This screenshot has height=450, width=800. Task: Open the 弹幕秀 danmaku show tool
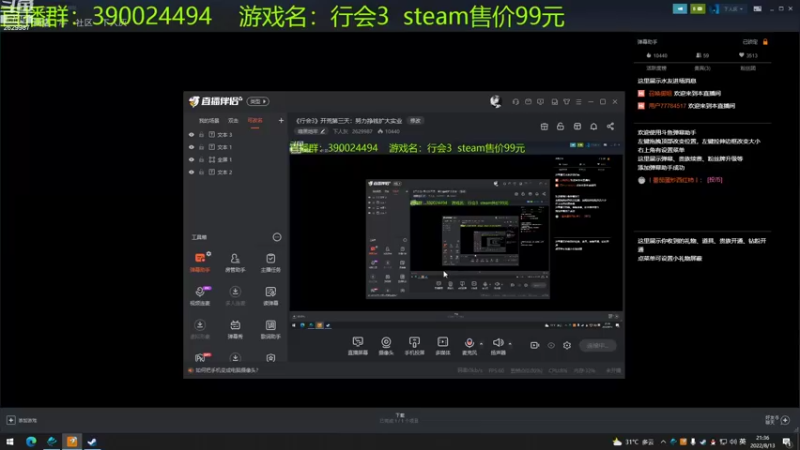[235, 329]
